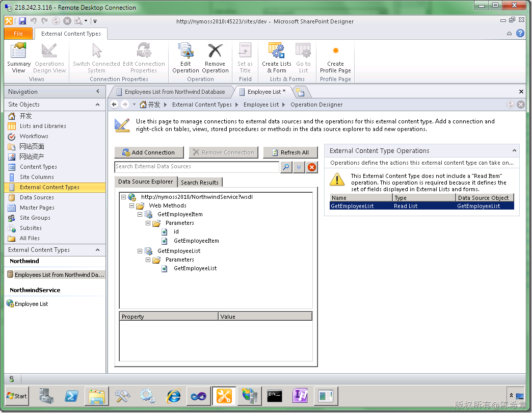Screen dimensions: 532x413
Task: Open Internet Explorer from taskbar
Action: (174, 396)
